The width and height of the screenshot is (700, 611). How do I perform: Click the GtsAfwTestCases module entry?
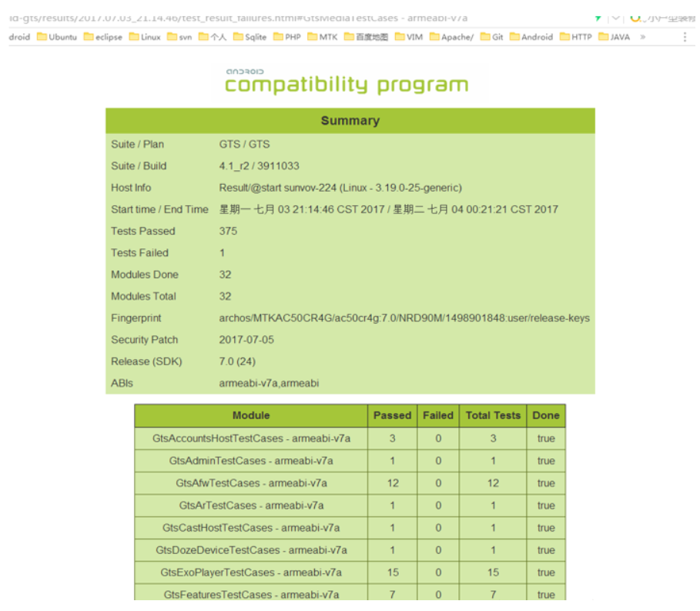(x=251, y=483)
